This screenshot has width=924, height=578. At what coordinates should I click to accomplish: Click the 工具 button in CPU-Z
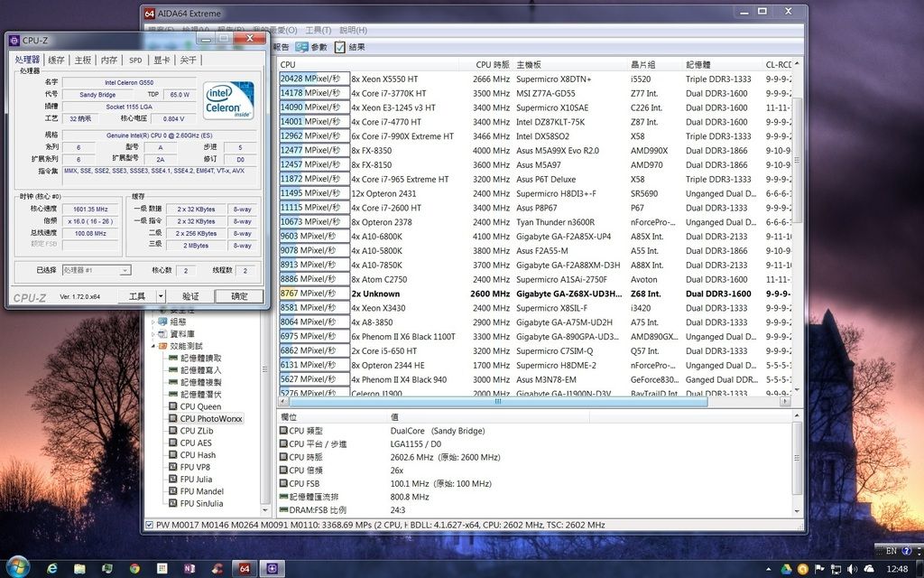(137, 296)
